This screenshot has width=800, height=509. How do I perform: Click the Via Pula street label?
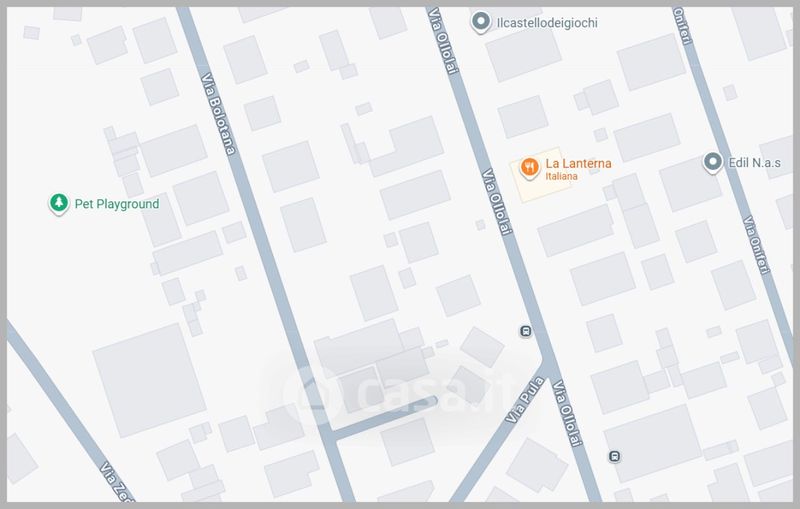click(524, 400)
